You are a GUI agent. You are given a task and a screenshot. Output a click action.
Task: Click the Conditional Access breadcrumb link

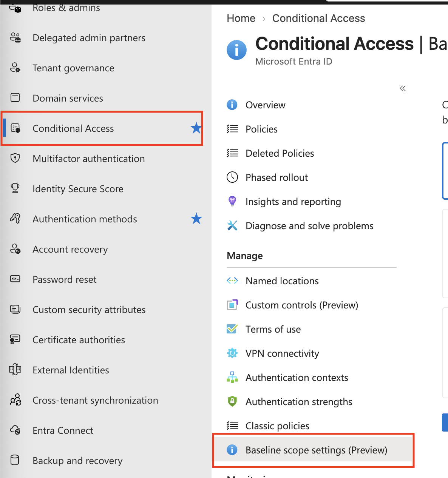(318, 18)
